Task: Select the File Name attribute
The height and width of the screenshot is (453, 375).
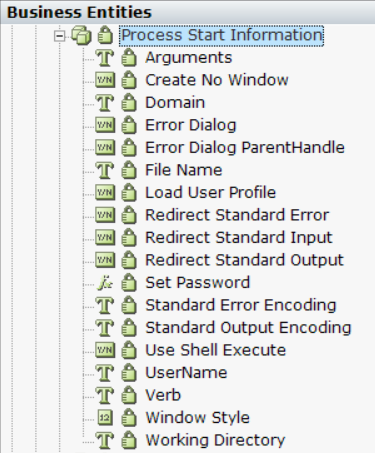Action: (x=184, y=170)
